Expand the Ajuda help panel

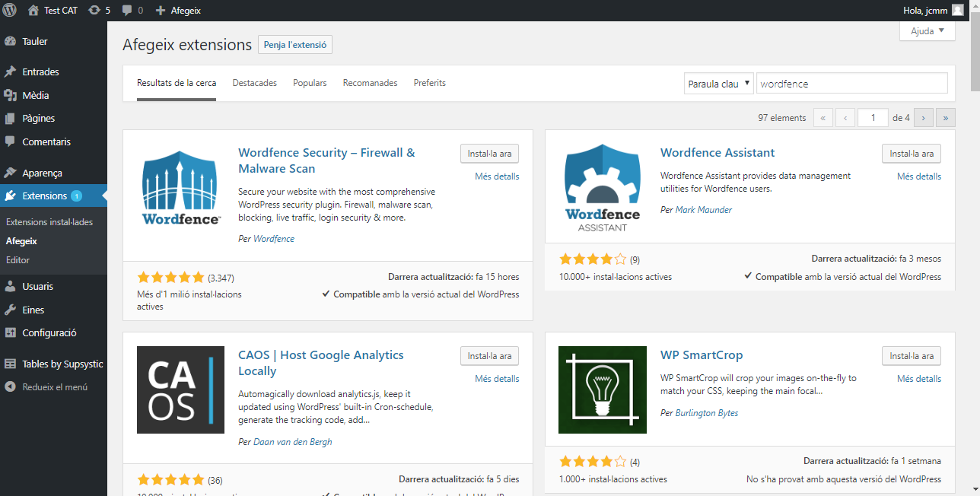[927, 31]
